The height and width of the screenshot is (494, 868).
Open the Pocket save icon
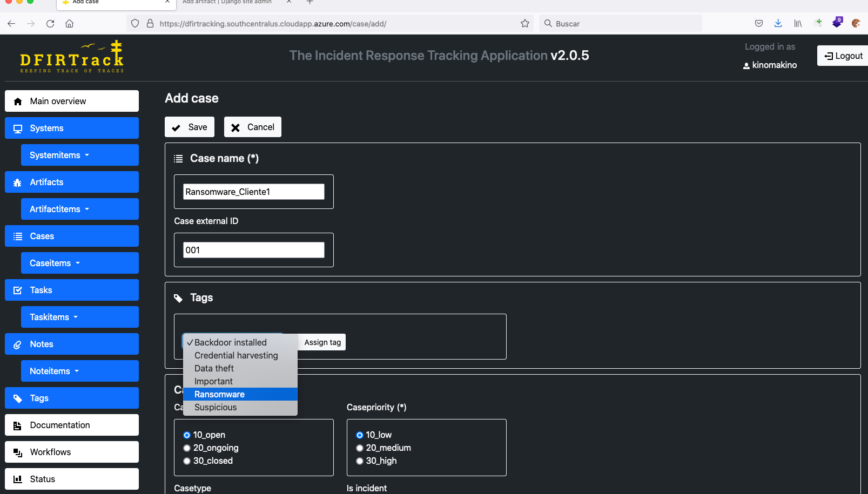pyautogui.click(x=759, y=24)
